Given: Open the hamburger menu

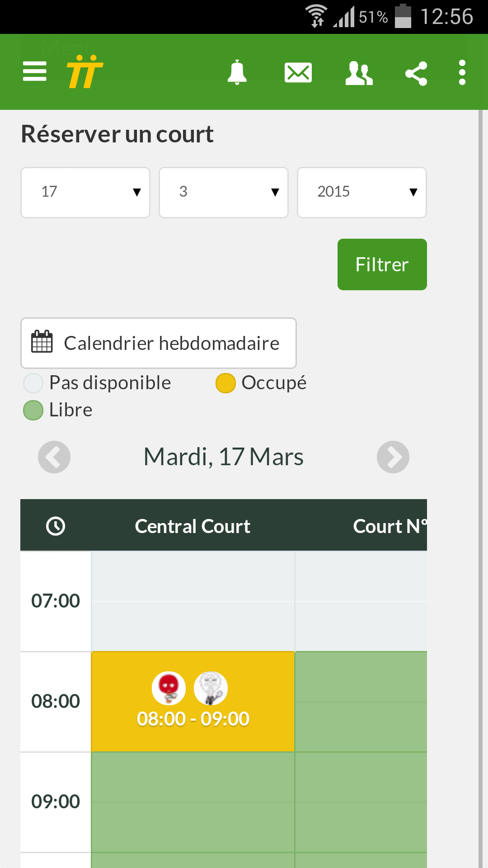Looking at the screenshot, I should tap(35, 71).
